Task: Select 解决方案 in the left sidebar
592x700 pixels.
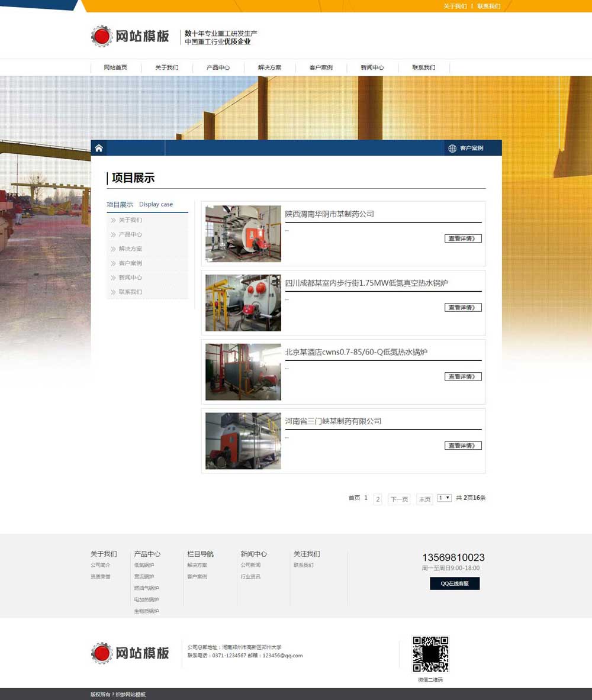Action: point(130,249)
